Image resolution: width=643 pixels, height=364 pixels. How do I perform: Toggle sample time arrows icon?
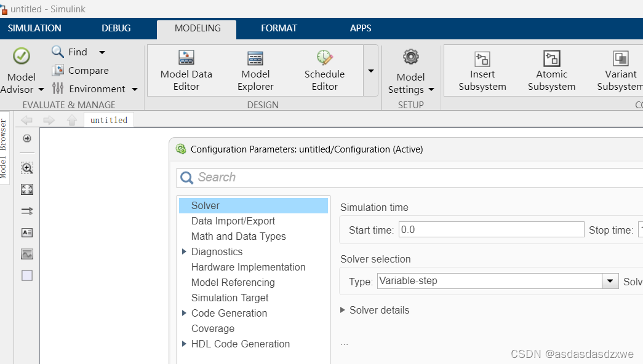pos(27,211)
